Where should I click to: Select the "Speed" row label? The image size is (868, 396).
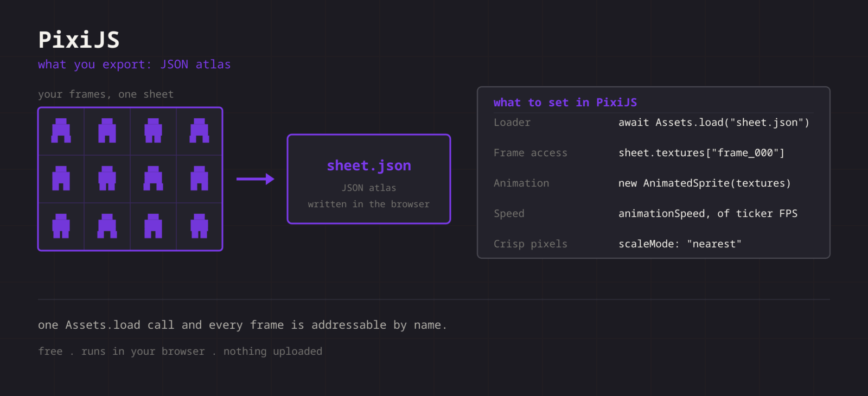(x=509, y=214)
